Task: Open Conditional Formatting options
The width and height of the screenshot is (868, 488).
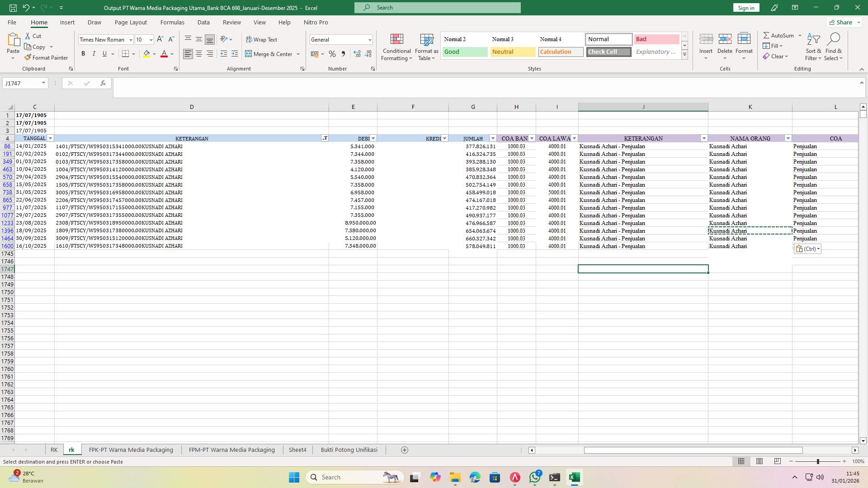Action: 396,47
